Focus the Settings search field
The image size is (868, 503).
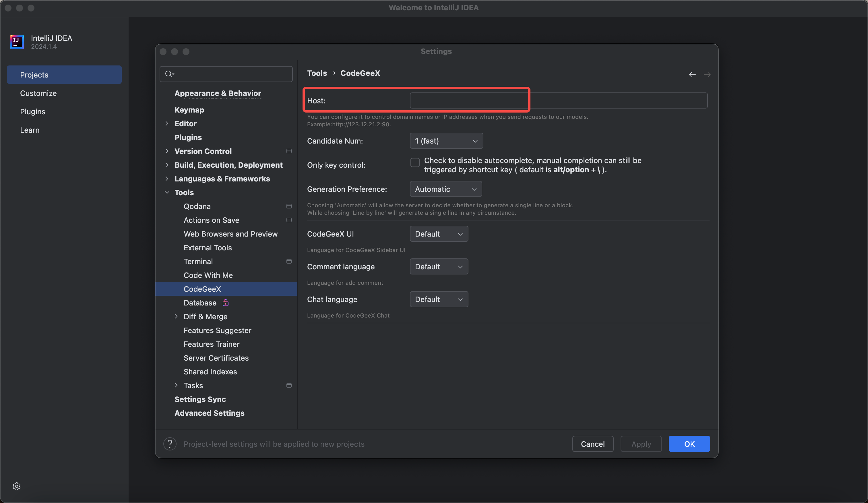226,74
